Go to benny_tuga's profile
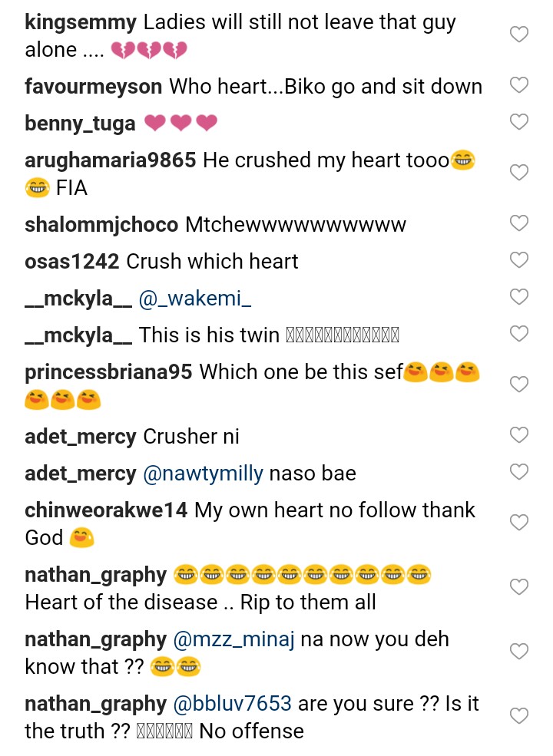553x756 pixels. (x=80, y=124)
